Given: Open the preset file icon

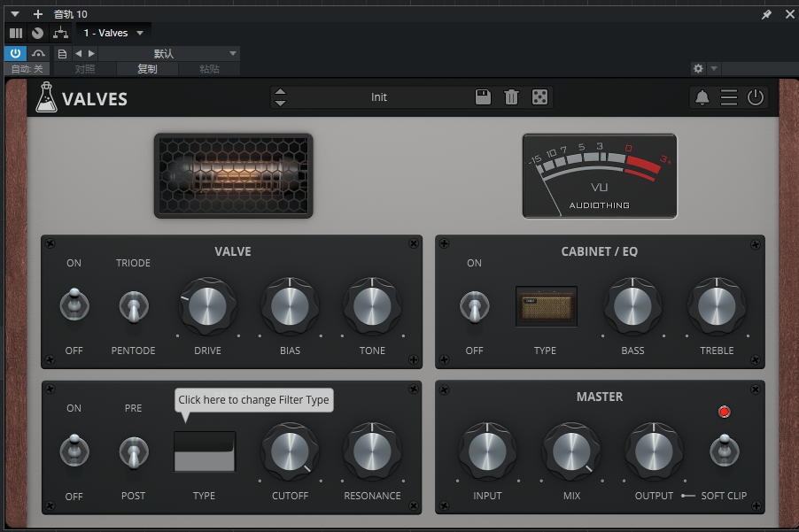Looking at the screenshot, I should (62, 53).
